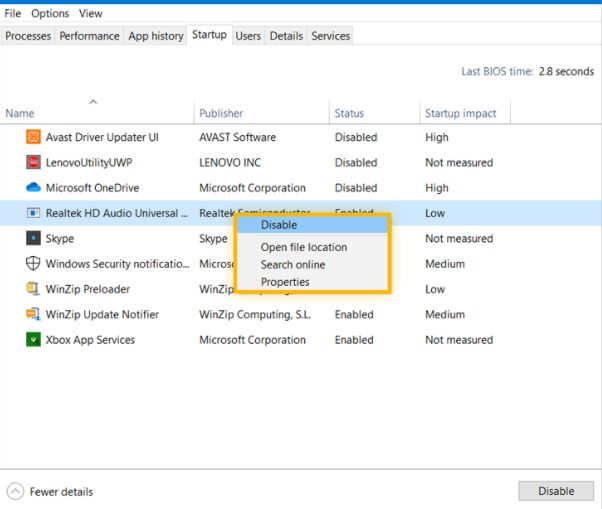
Task: Click Disabled status in Avast row
Action: pos(356,137)
